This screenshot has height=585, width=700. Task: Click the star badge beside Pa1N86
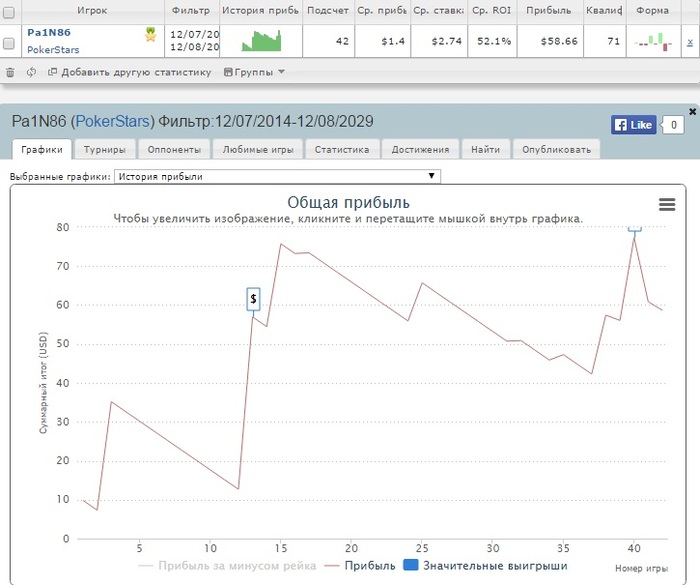tap(151, 34)
